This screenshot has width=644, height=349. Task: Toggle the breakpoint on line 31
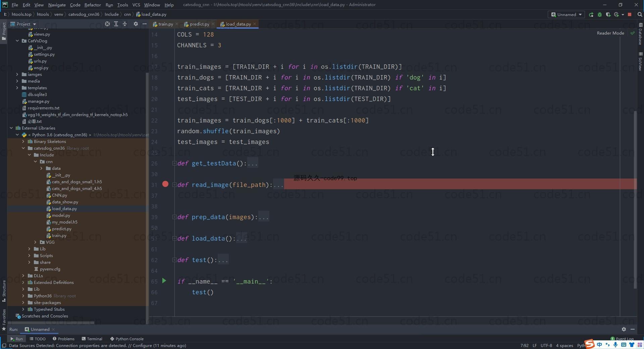click(165, 184)
